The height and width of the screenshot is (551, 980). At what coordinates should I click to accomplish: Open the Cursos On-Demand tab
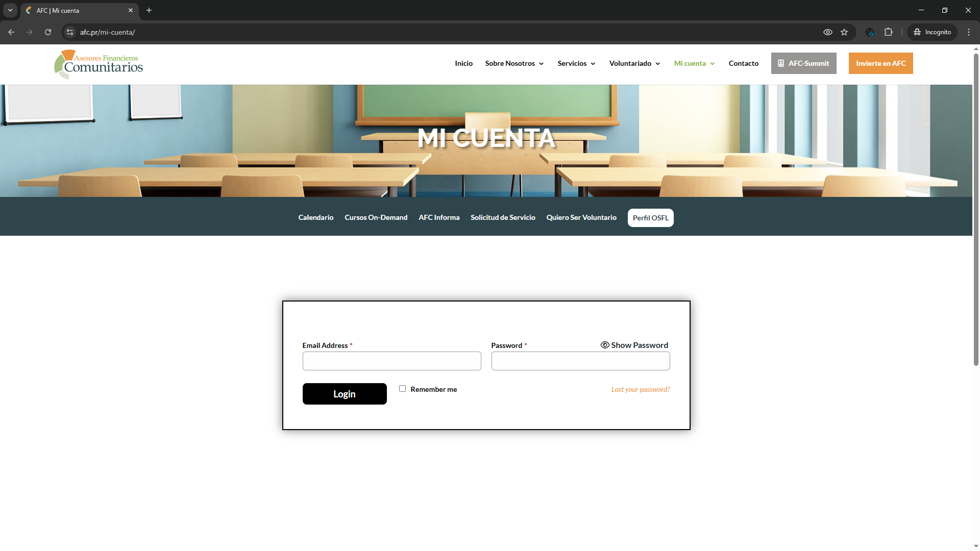pos(376,218)
